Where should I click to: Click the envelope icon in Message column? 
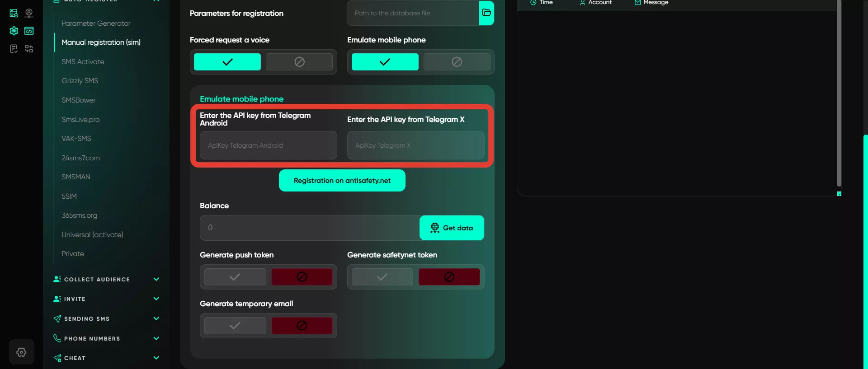pos(637,2)
